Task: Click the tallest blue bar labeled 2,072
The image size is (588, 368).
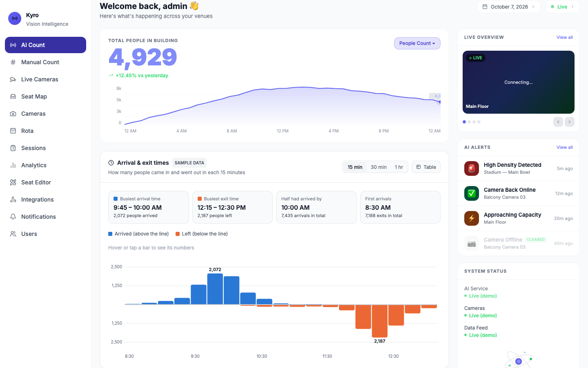Action: click(215, 289)
